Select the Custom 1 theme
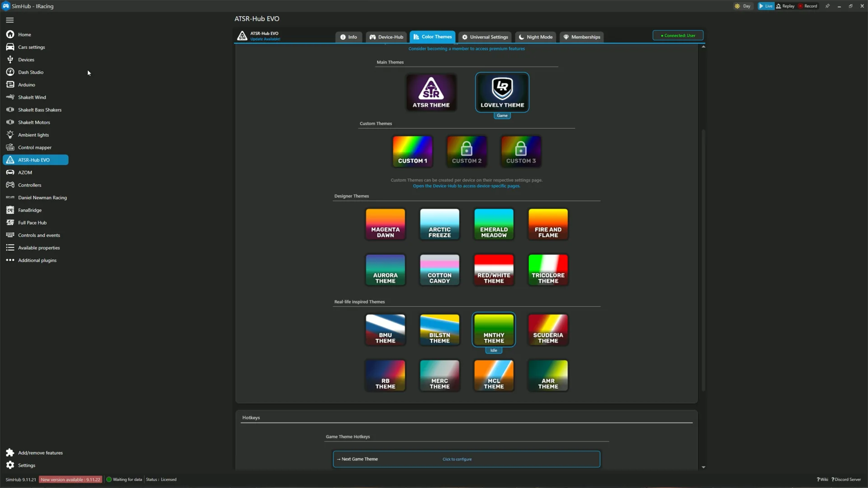Image resolution: width=868 pixels, height=488 pixels. click(x=413, y=151)
